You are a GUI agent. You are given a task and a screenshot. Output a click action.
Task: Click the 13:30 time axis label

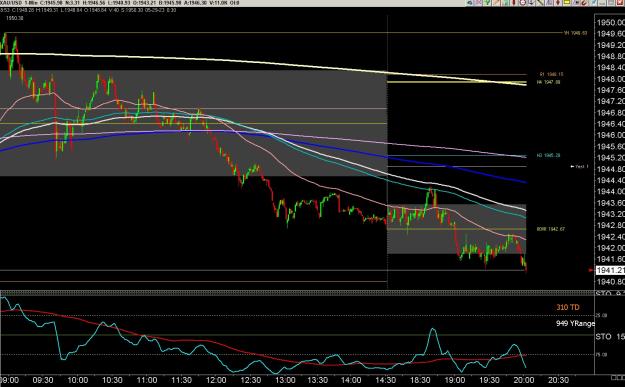click(317, 380)
